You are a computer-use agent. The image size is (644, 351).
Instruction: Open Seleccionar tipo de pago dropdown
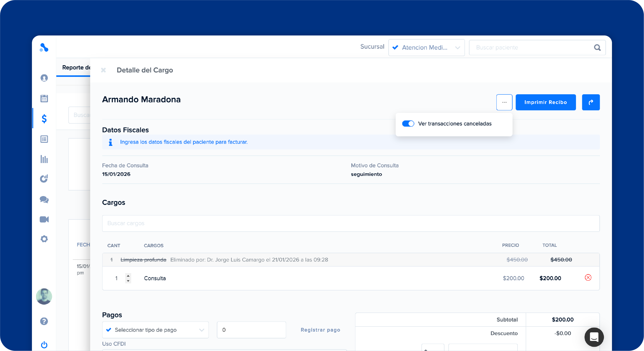pos(155,330)
